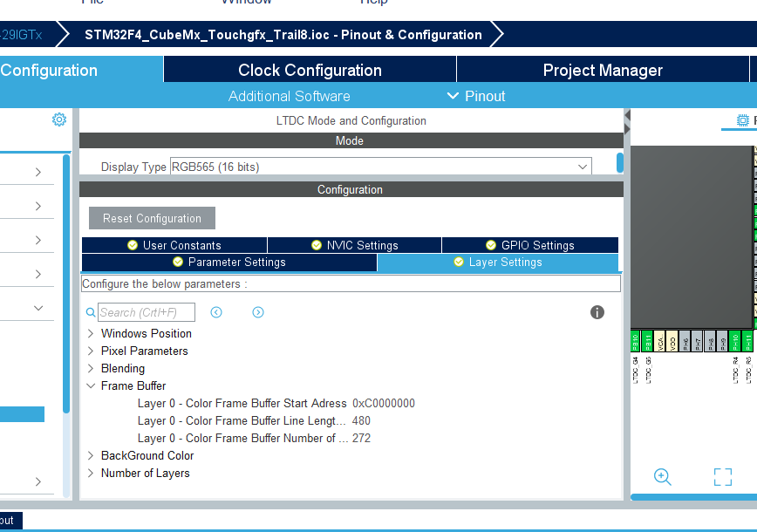Expand the Pixel Parameters group

[x=91, y=351]
